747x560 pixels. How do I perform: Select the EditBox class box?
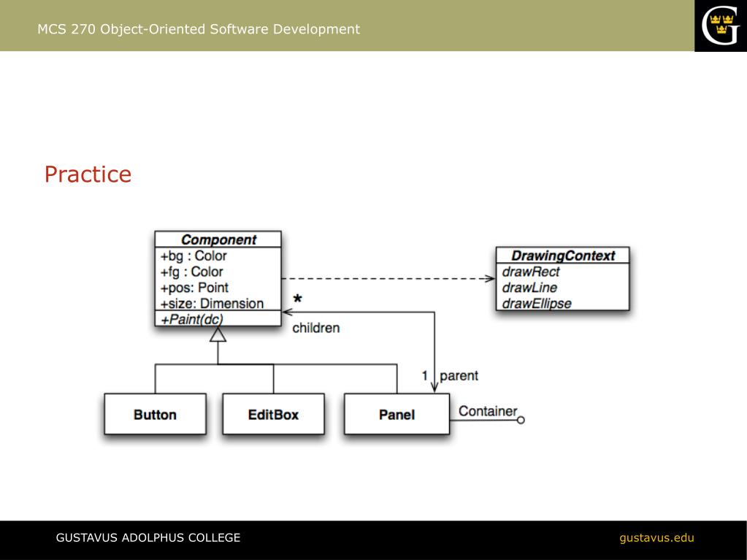pos(273,414)
